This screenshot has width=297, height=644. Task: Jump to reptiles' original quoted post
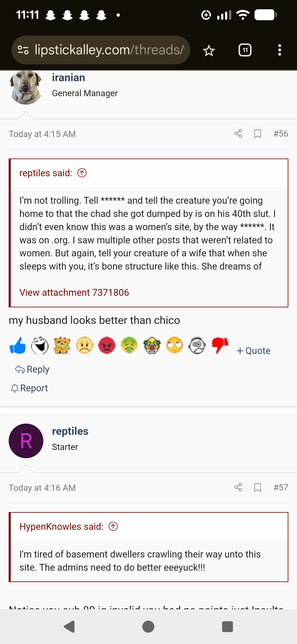pyautogui.click(x=82, y=173)
